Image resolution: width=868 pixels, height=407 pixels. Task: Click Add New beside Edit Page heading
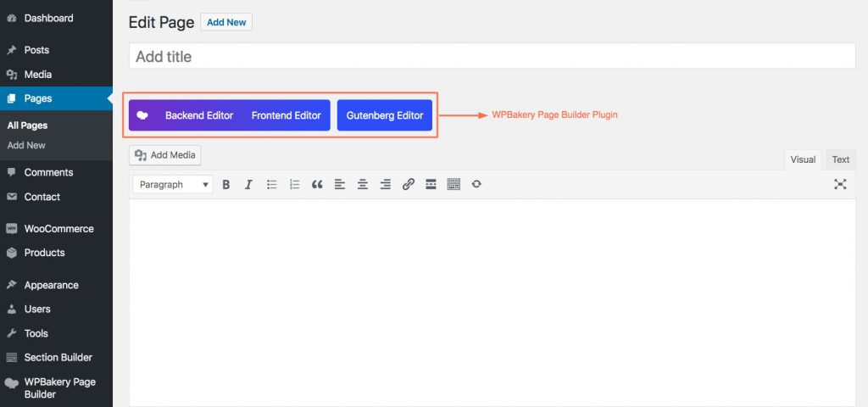[x=226, y=22]
